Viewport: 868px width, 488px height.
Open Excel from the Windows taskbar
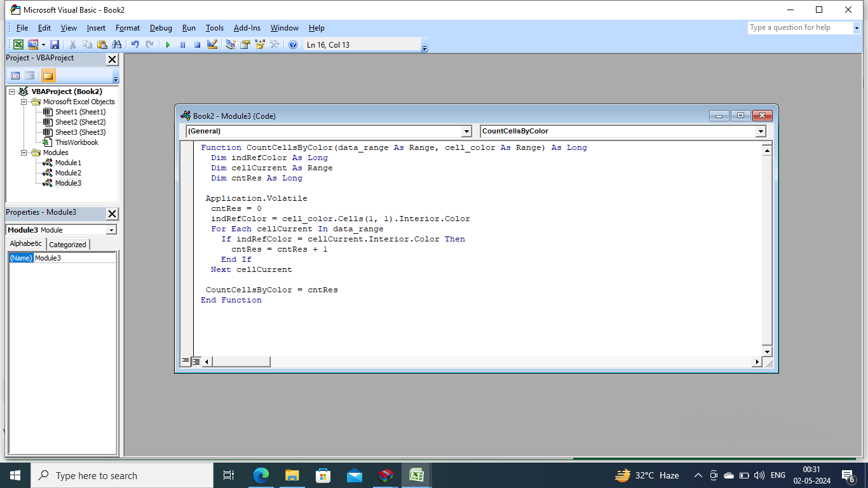(x=416, y=475)
